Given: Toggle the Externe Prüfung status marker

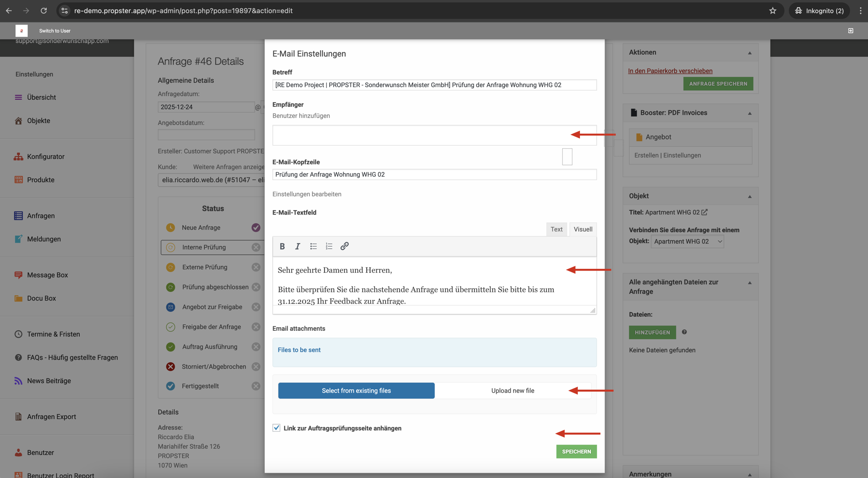Looking at the screenshot, I should (x=256, y=267).
